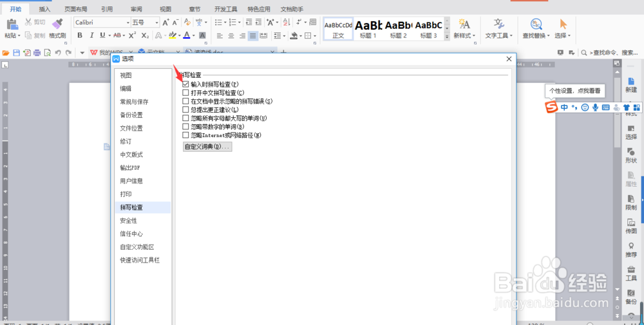This screenshot has height=325, width=644.
Task: Uncheck 输入时拼写检查 checkbox
Action: pyautogui.click(x=185, y=84)
